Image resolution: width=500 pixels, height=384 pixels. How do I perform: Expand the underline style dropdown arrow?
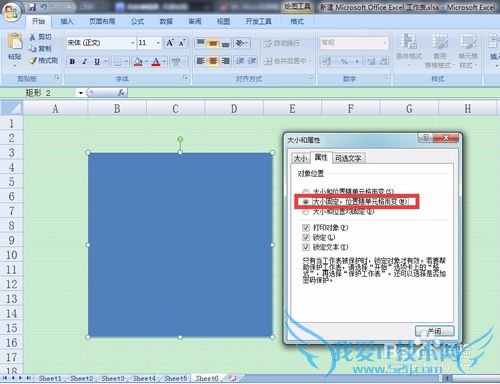tap(105, 62)
